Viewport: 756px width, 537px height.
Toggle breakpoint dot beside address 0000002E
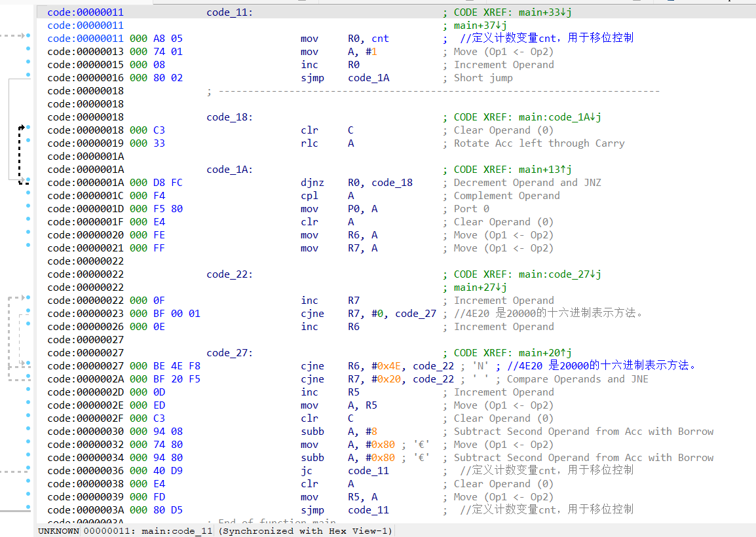tap(28, 403)
